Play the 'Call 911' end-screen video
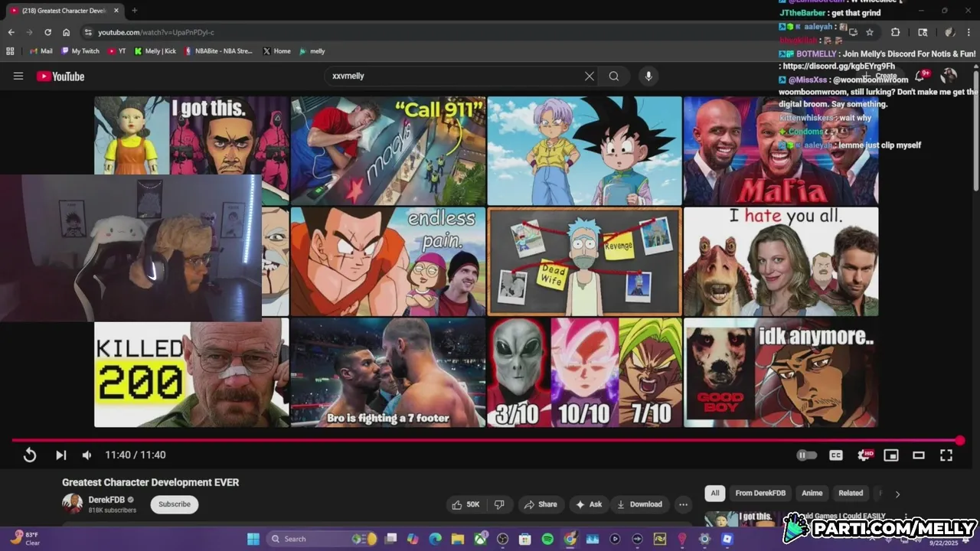This screenshot has width=980, height=551. click(388, 151)
